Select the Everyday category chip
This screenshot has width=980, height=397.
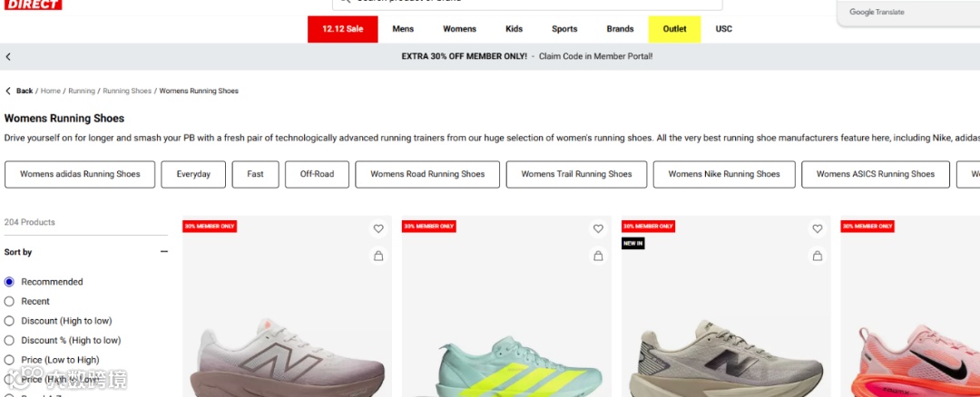click(193, 174)
